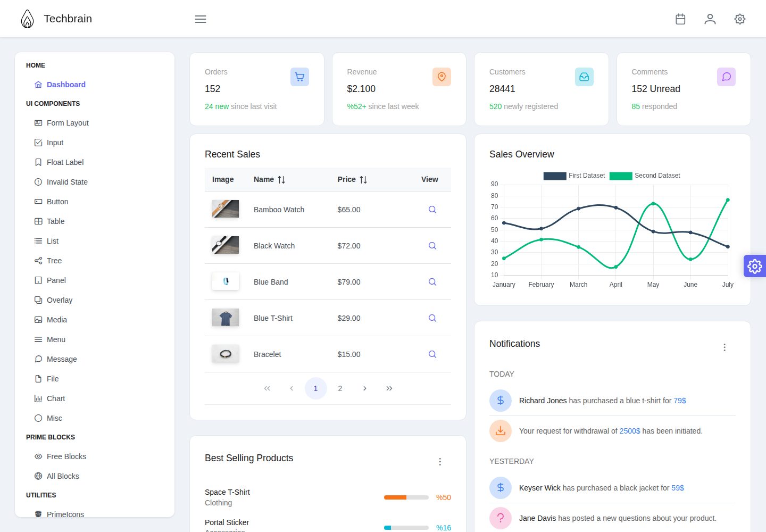This screenshot has height=532, width=766.
Task: Open Notifications options menu
Action: (x=725, y=347)
